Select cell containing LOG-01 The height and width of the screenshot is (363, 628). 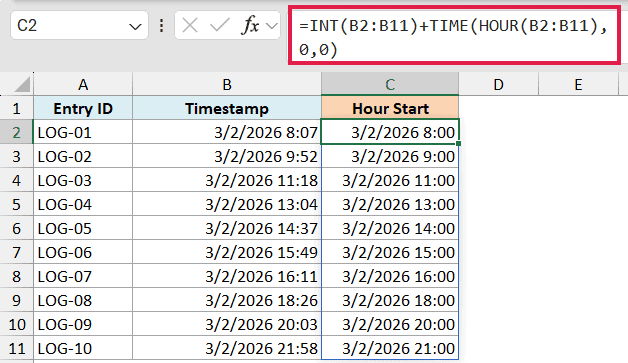[83, 132]
